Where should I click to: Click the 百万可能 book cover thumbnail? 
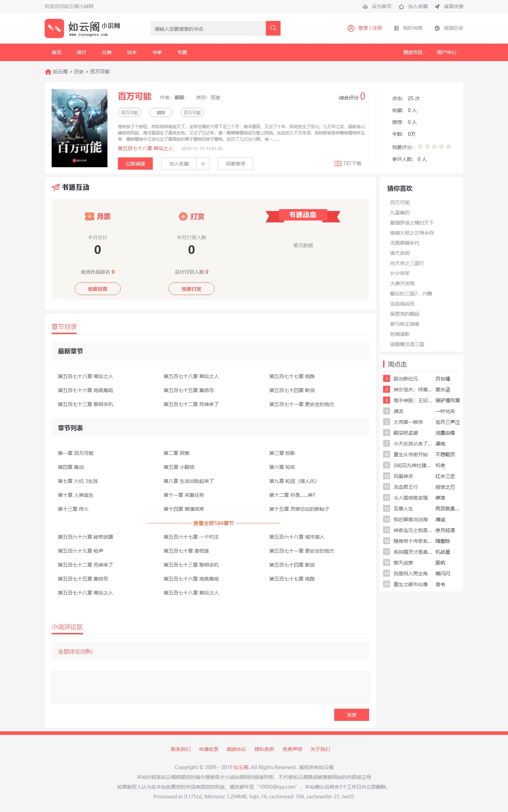[x=80, y=128]
